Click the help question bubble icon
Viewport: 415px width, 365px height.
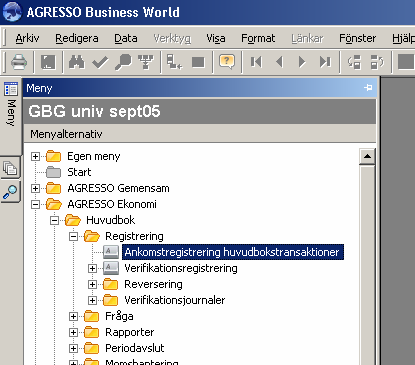coord(227,62)
